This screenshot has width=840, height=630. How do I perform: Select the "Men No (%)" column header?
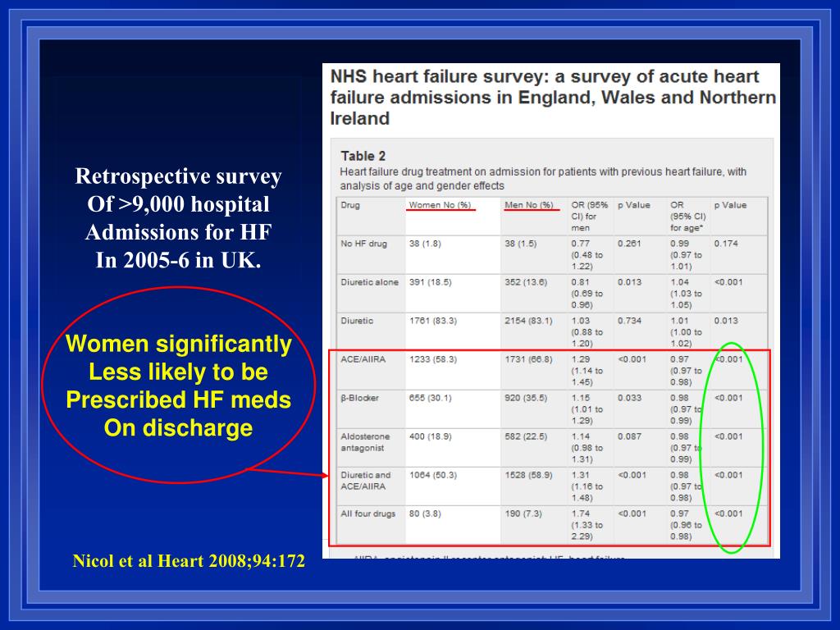529,205
